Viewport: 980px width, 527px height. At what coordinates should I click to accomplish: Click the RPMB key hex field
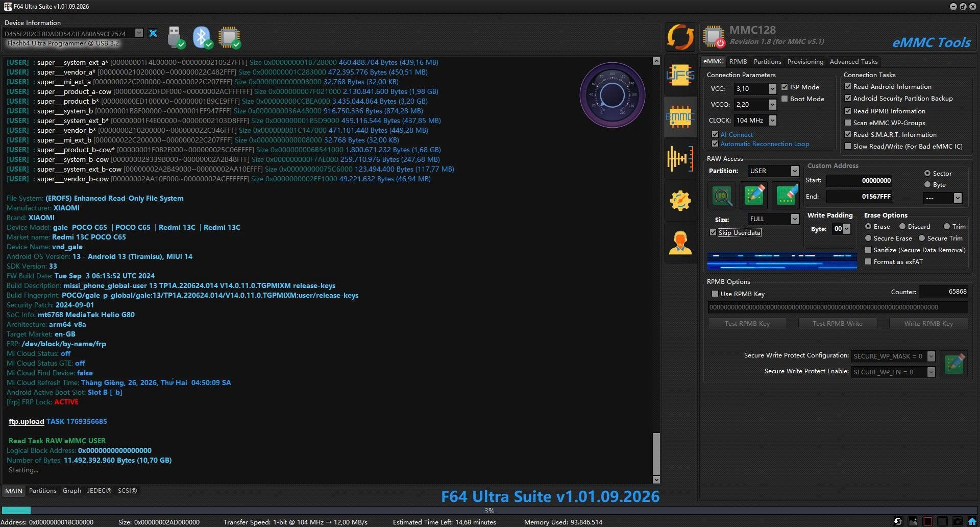tap(837, 307)
